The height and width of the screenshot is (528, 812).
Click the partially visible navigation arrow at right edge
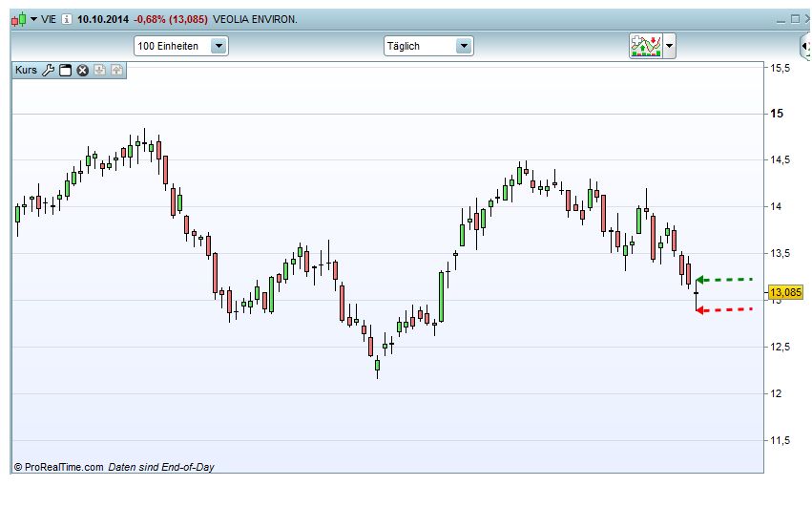pos(805,46)
